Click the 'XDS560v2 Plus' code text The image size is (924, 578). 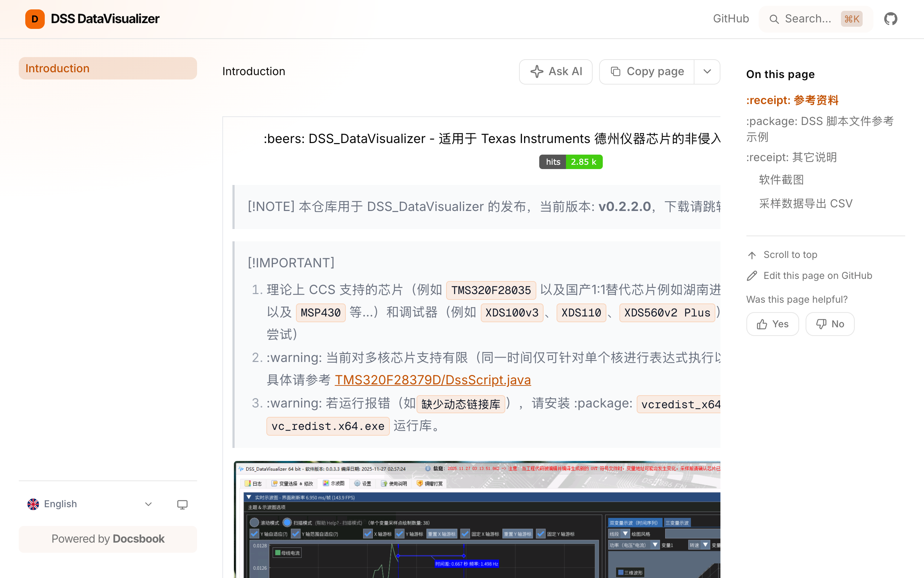(x=667, y=313)
